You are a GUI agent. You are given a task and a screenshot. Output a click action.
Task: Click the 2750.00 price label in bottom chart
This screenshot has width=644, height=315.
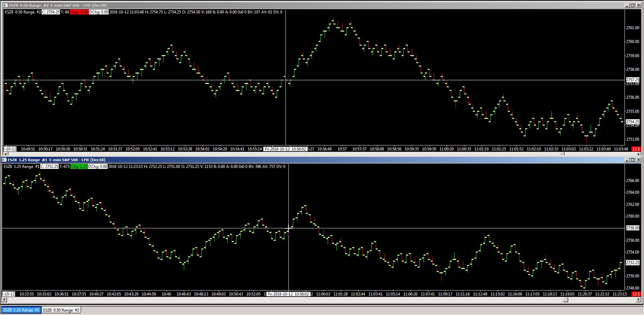pos(633,276)
